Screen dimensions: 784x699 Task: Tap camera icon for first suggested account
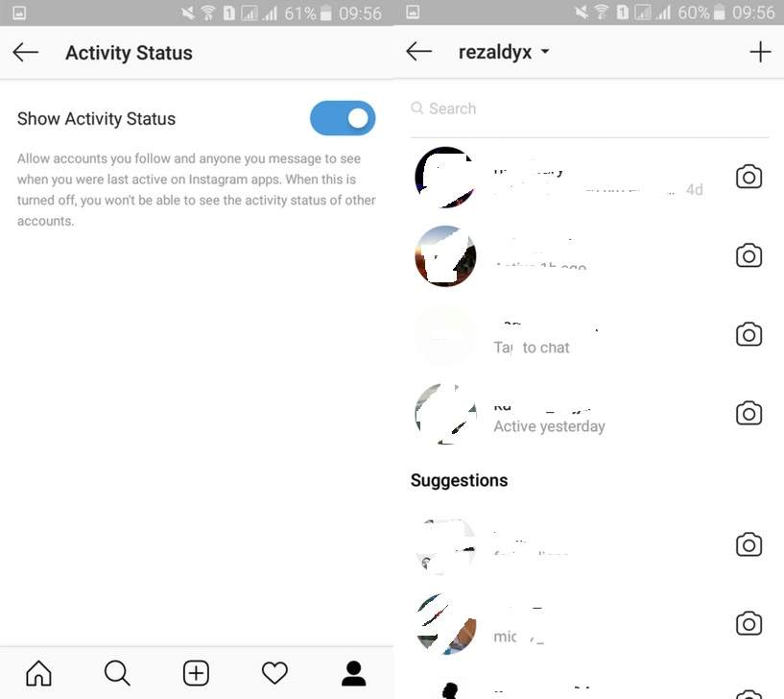748,544
